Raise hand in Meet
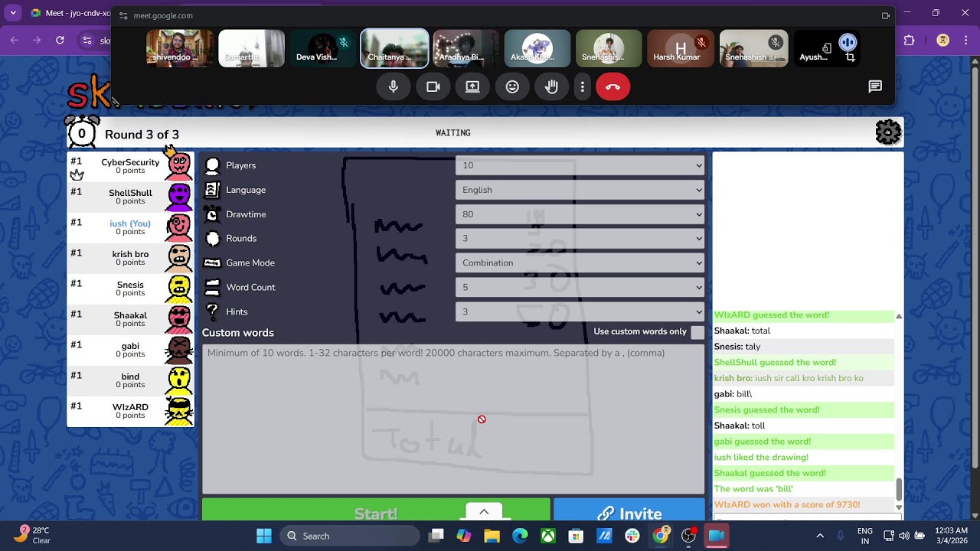The image size is (980, 551). (551, 87)
